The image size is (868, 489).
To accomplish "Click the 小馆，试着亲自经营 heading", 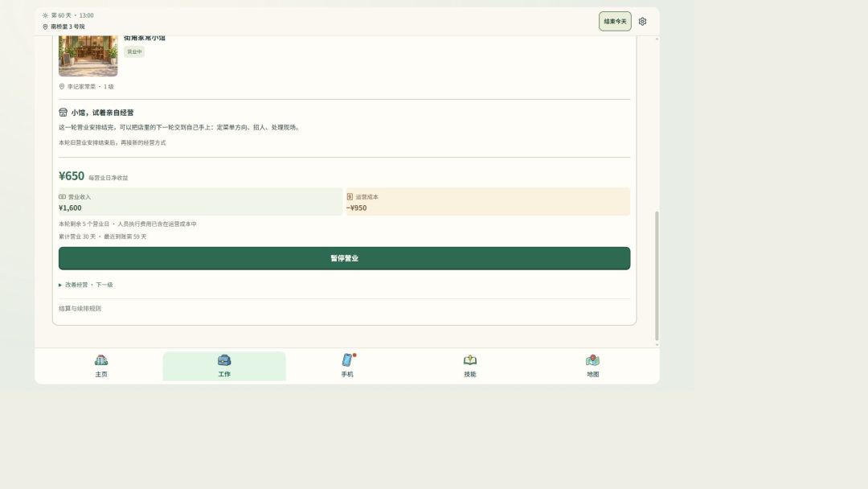I will [102, 113].
